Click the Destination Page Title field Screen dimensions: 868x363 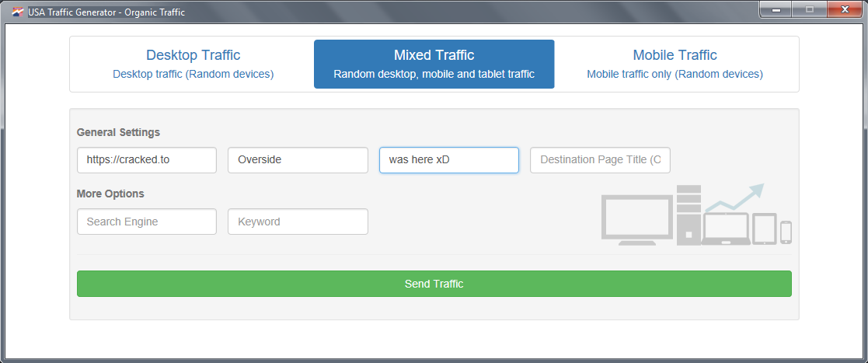click(600, 160)
